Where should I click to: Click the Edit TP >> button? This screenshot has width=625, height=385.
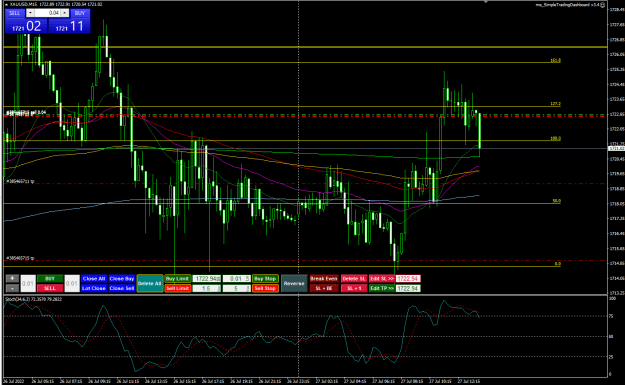point(382,288)
